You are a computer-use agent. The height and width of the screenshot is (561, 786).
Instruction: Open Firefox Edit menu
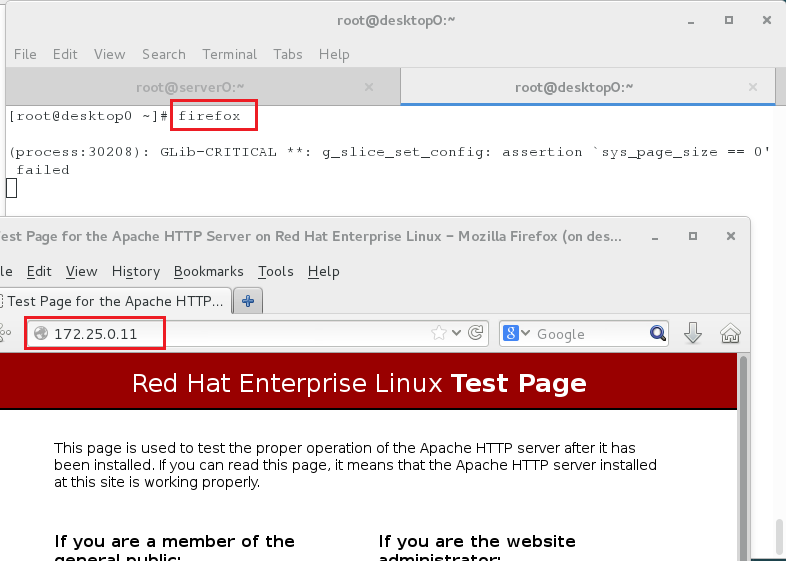[39, 271]
